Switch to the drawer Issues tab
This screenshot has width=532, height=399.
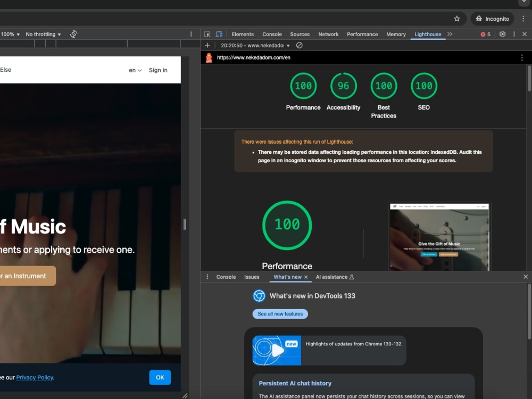[252, 277]
